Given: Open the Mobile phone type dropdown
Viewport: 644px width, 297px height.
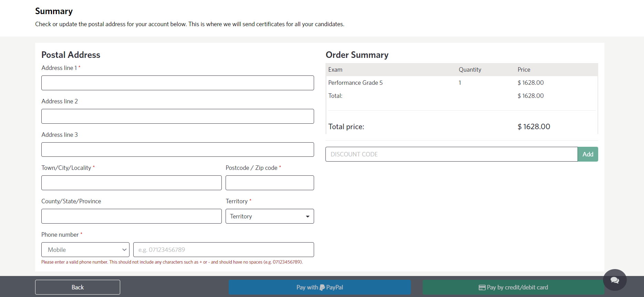Looking at the screenshot, I should [85, 250].
